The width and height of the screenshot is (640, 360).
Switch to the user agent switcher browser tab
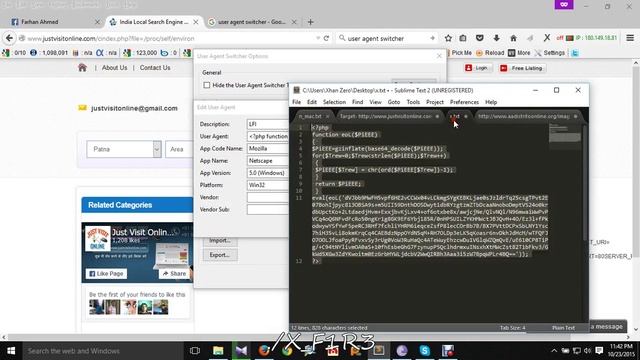252,22
